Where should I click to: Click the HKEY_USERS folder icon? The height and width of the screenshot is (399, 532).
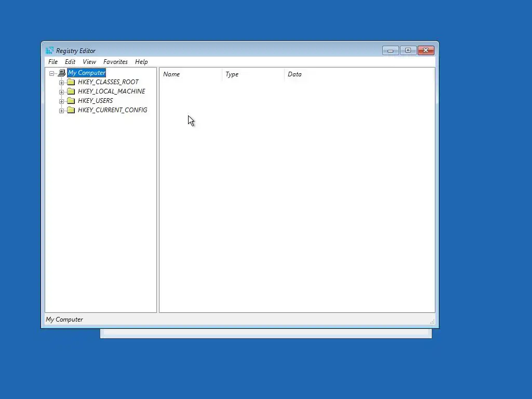(71, 101)
